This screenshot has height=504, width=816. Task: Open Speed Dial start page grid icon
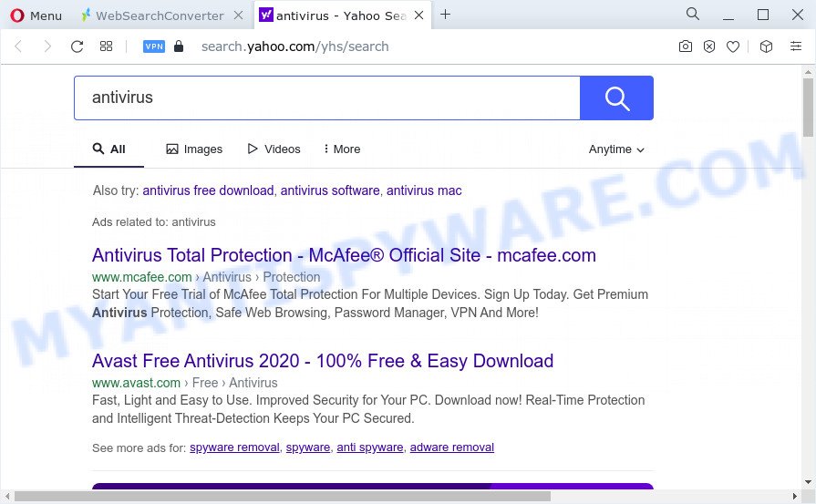point(106,46)
